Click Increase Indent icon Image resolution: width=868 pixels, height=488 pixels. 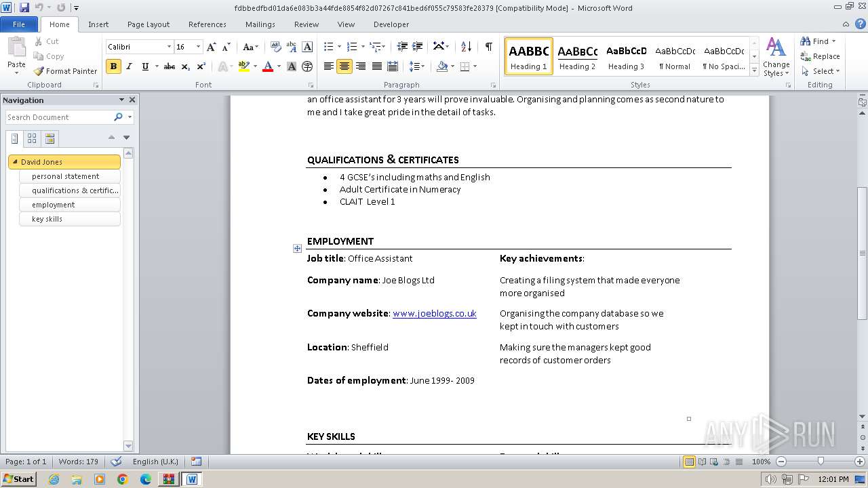click(x=418, y=47)
